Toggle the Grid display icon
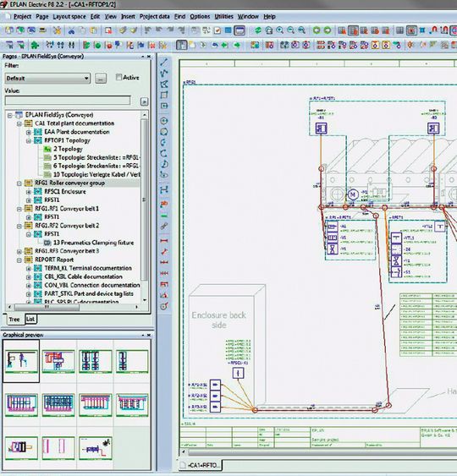The height and width of the screenshot is (476, 457). [400, 30]
